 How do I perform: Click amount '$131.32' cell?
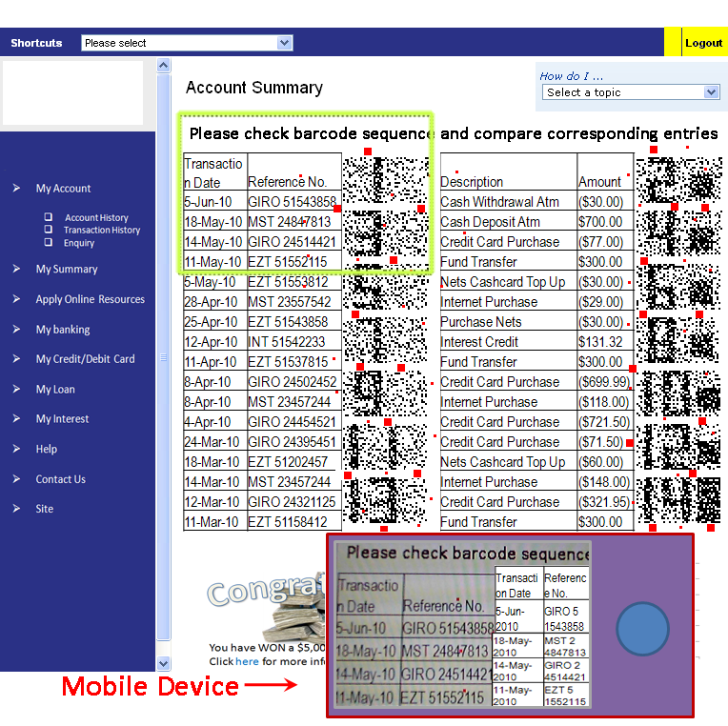(x=605, y=341)
